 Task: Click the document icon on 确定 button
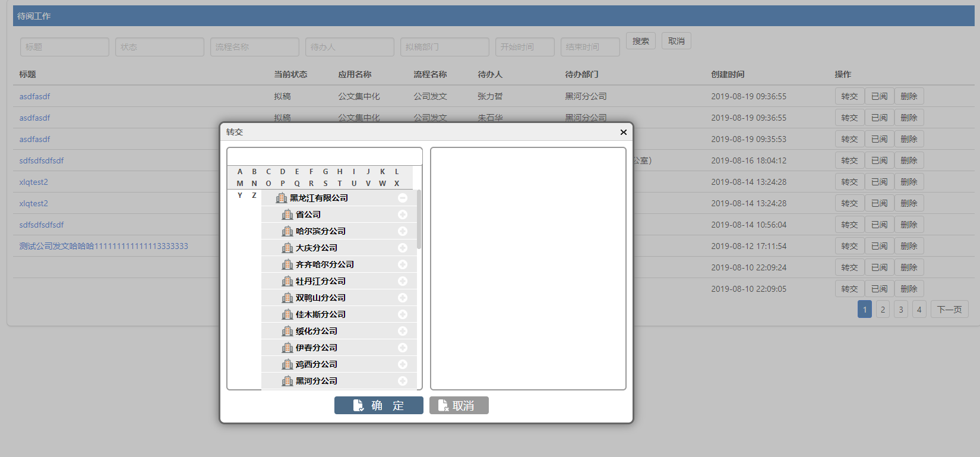359,405
